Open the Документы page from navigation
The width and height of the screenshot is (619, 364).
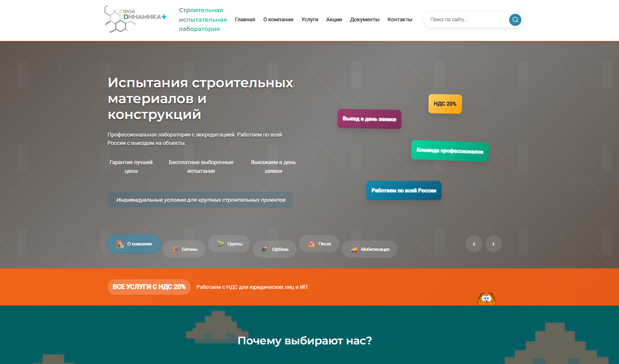(365, 19)
